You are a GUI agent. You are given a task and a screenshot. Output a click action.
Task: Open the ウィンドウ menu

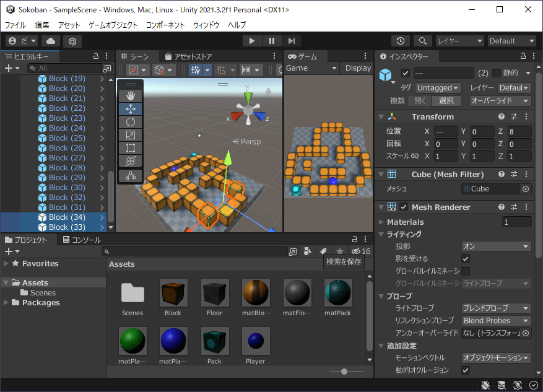click(x=206, y=25)
